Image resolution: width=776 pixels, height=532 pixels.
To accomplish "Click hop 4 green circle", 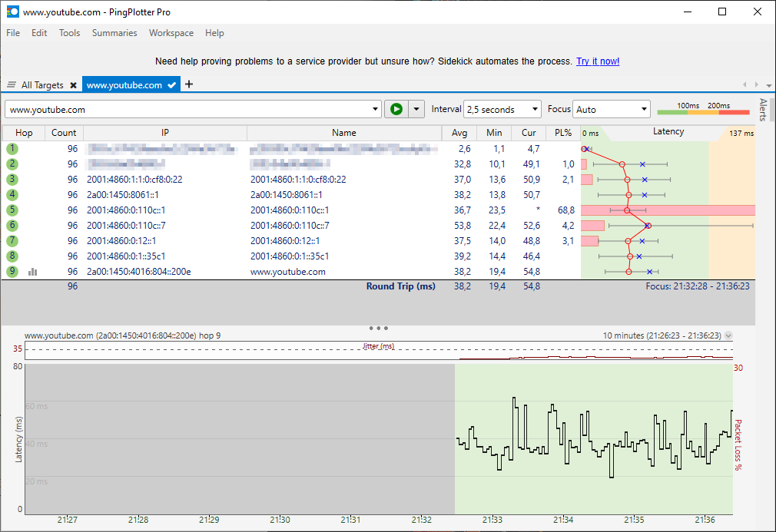I will pyautogui.click(x=12, y=195).
